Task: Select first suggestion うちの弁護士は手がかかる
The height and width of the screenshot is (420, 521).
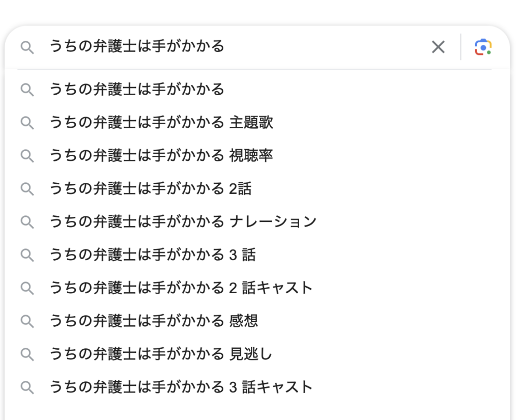Action: (136, 90)
